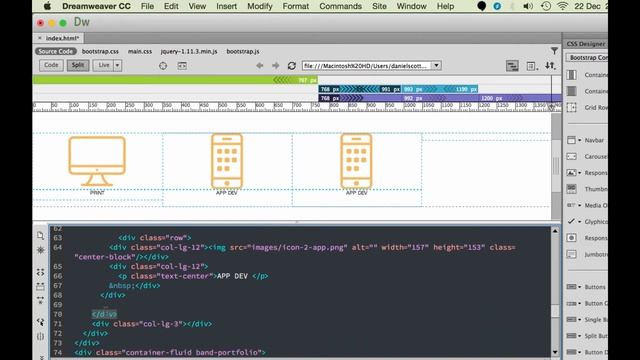
Task: Show the Source Code
Action: pyautogui.click(x=56, y=51)
